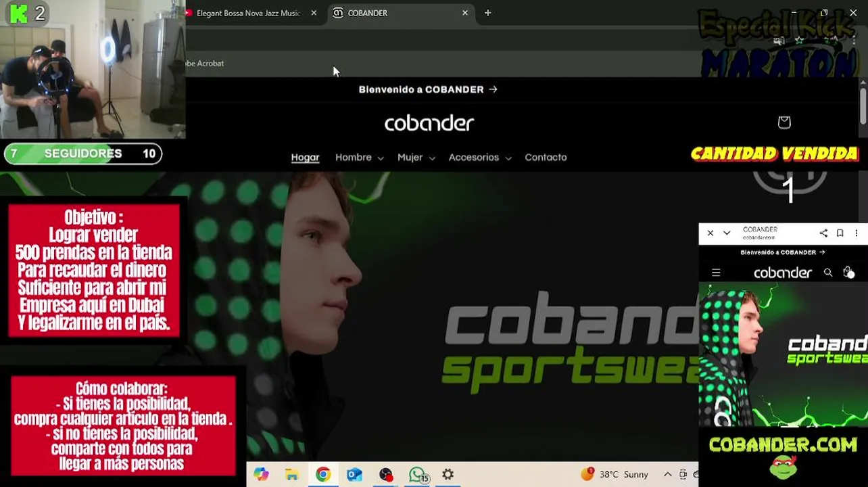
Task: Click hero banner image on mobile preview
Action: point(783,355)
